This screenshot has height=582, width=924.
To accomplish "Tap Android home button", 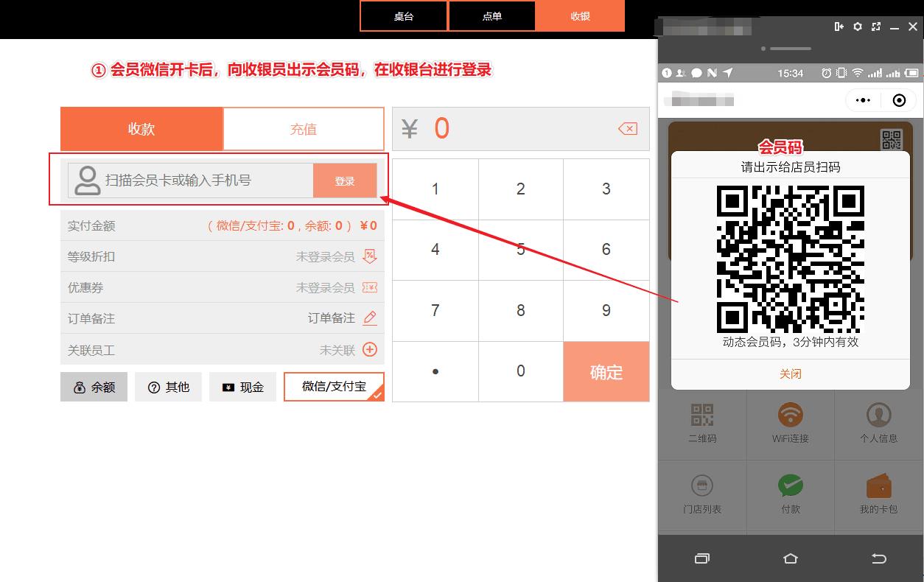I will (x=791, y=558).
